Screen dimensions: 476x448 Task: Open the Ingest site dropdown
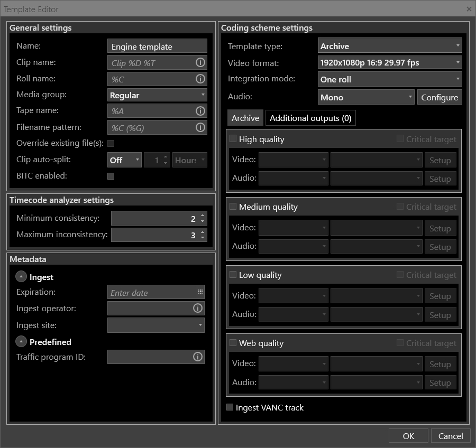(x=156, y=325)
